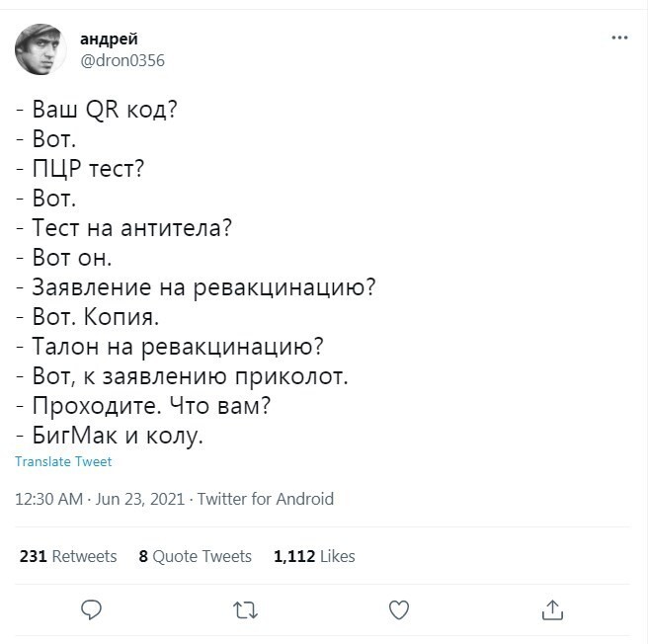Click the Translate Tweet link

[64, 461]
